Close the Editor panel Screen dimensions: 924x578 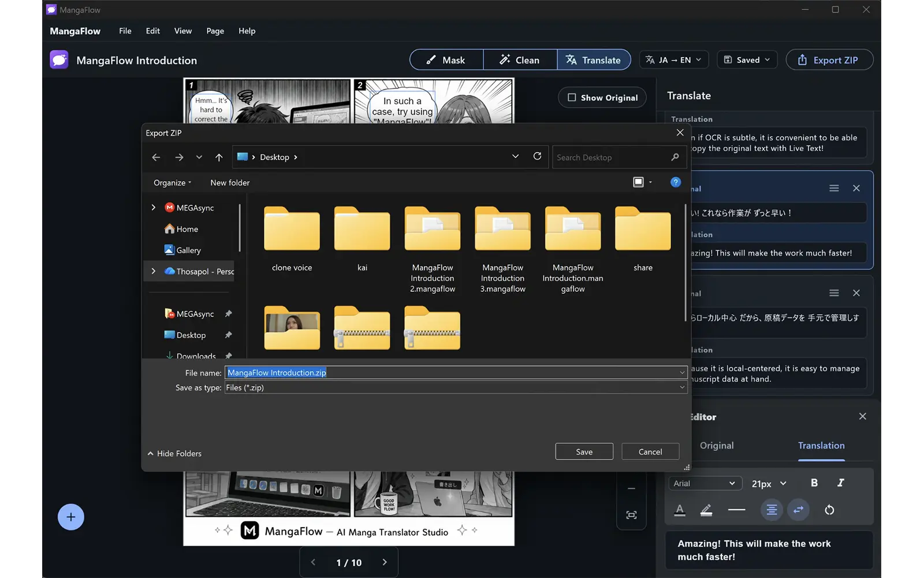(x=862, y=416)
